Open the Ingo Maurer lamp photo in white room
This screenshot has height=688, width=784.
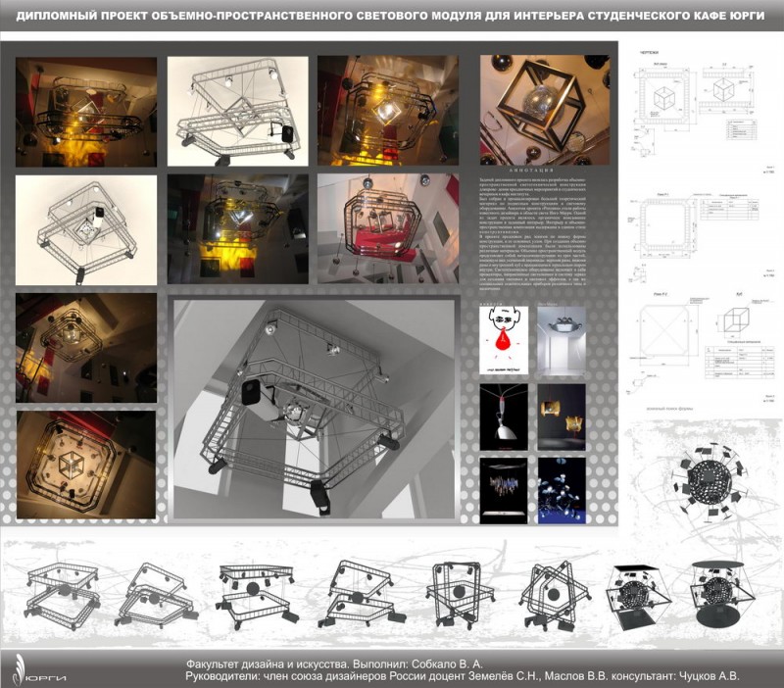point(561,340)
